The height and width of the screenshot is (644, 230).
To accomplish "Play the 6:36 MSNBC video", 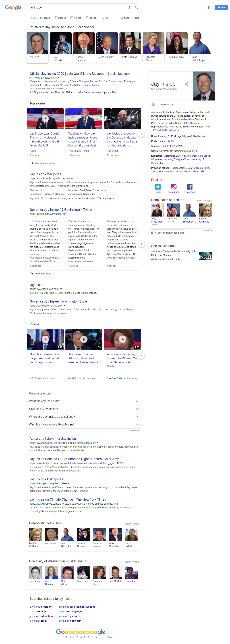I will click(45, 339).
